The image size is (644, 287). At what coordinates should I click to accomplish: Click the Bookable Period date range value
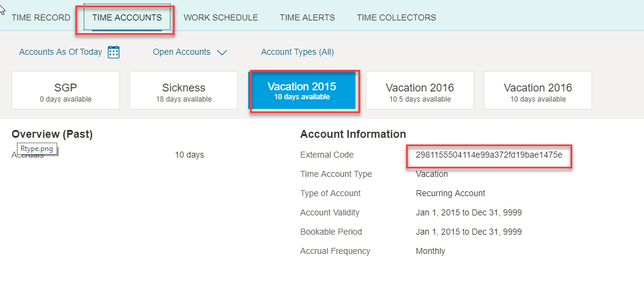469,232
